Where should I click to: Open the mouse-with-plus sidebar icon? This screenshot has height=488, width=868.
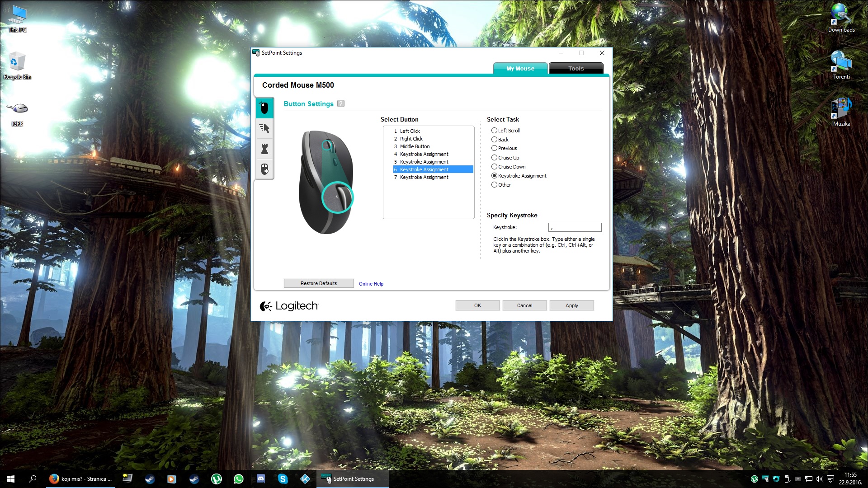coord(264,169)
